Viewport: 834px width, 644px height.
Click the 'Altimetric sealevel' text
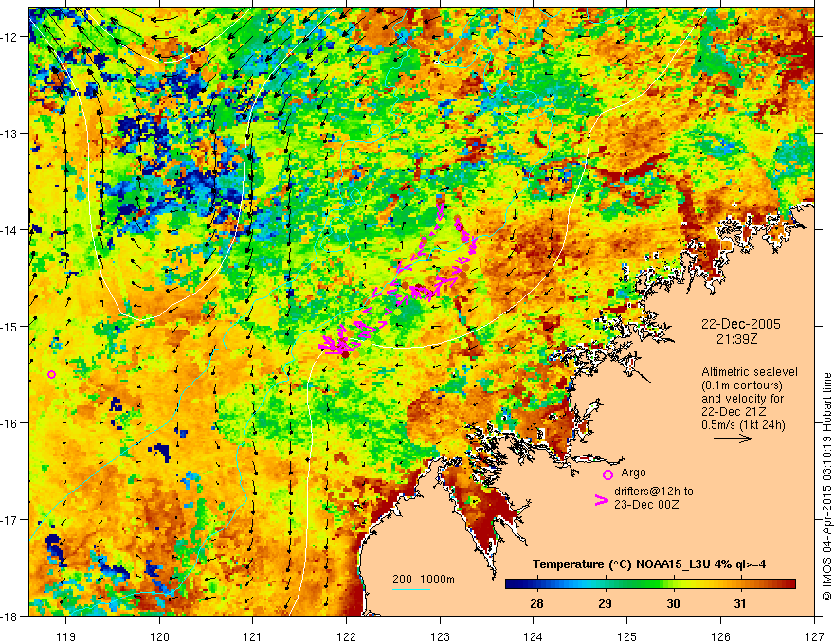pyautogui.click(x=750, y=372)
